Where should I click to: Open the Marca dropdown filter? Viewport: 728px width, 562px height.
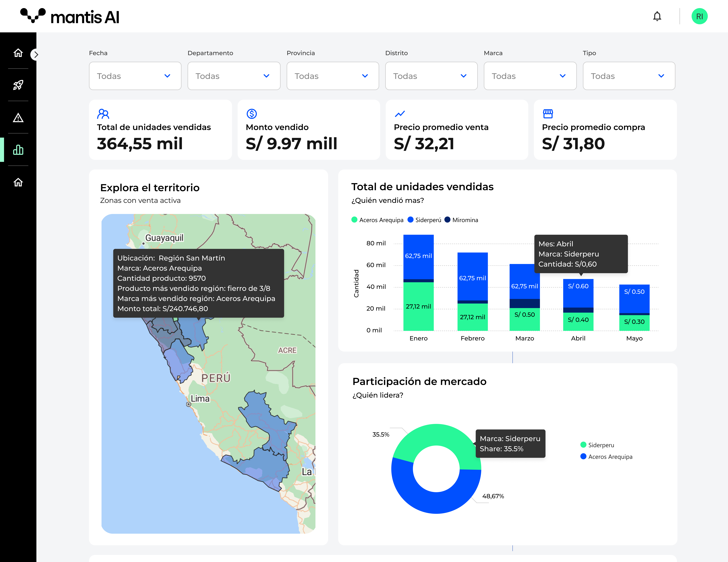point(530,76)
